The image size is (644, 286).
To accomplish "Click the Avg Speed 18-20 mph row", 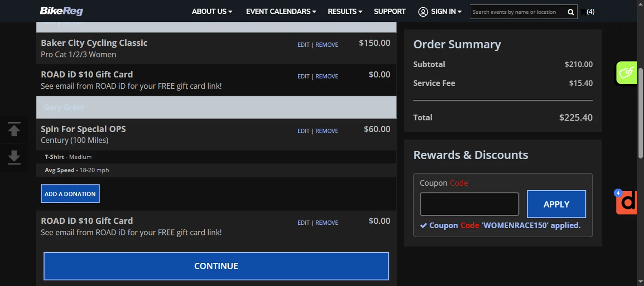I will [x=216, y=170].
